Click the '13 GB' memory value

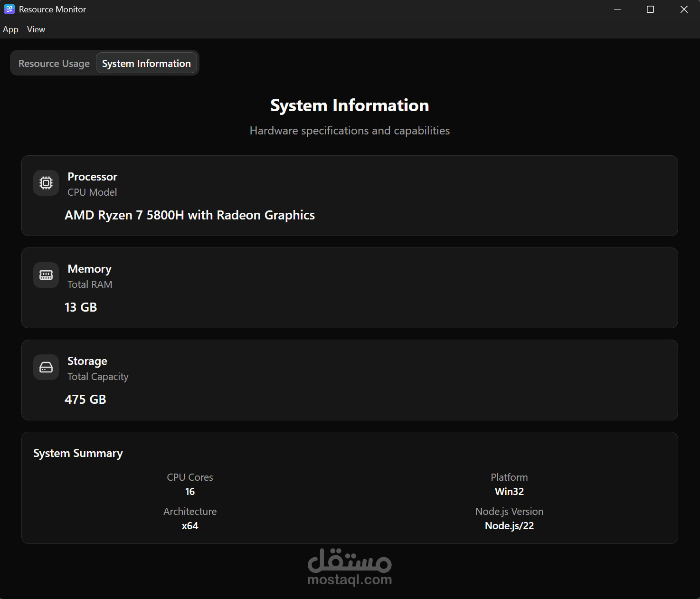(x=81, y=307)
